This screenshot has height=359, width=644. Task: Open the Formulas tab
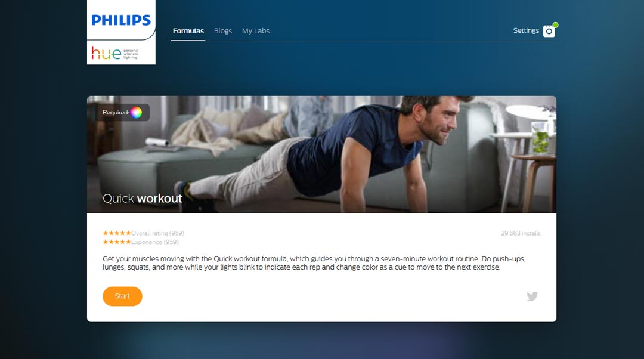[188, 31]
